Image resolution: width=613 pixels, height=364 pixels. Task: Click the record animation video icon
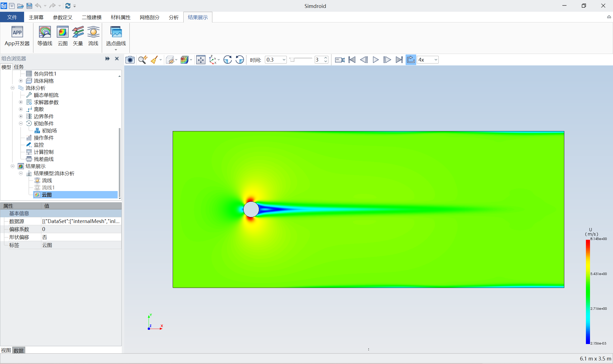click(x=340, y=60)
